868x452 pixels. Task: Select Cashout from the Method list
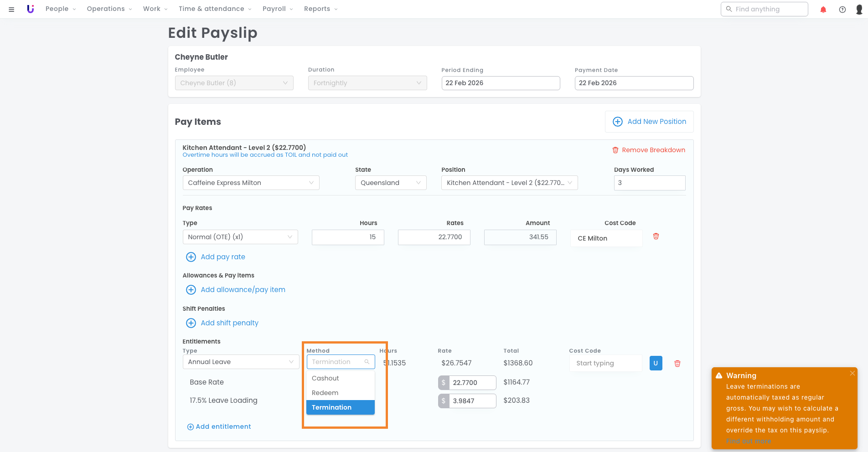325,378
